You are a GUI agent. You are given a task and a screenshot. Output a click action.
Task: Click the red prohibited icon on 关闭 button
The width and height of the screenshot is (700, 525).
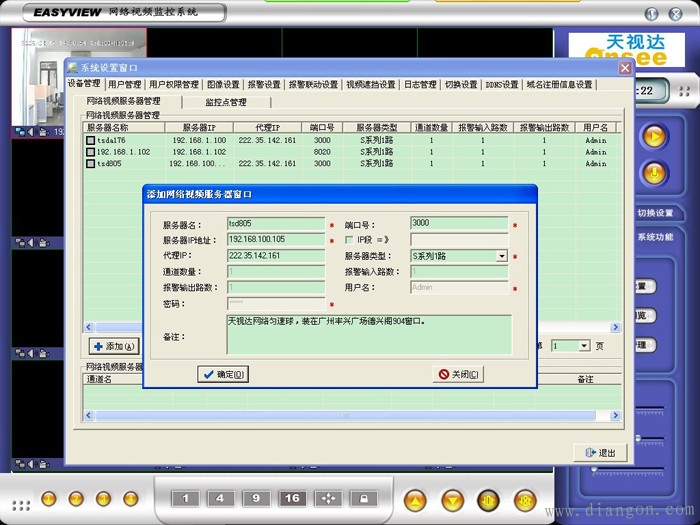click(443, 374)
